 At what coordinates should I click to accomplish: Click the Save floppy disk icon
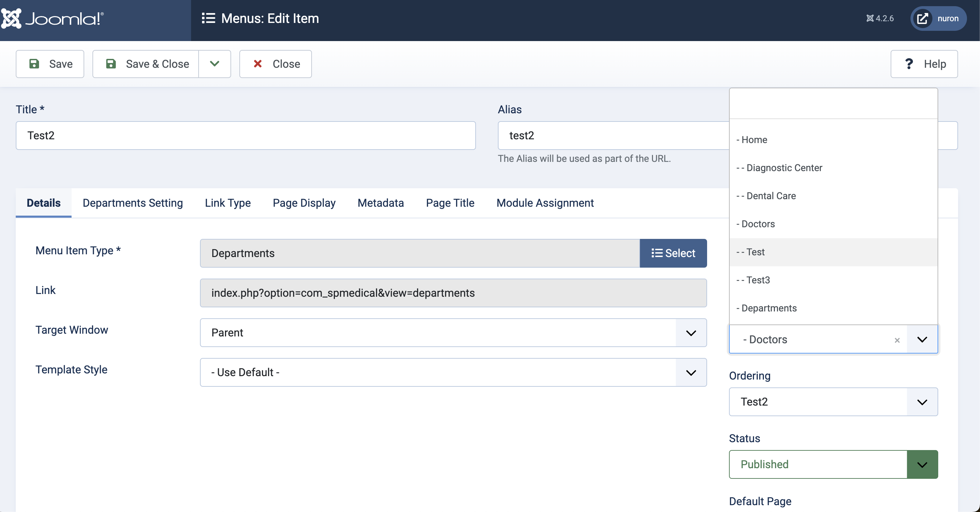pos(34,63)
